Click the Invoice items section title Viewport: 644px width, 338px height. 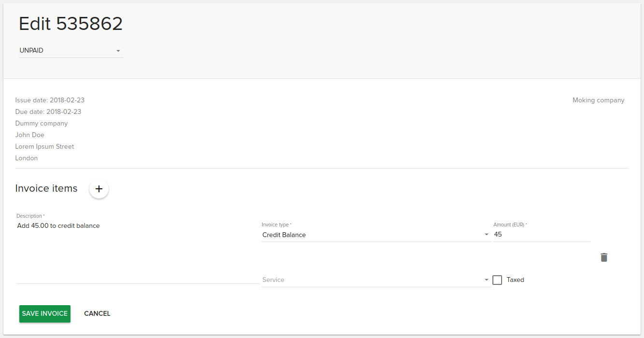pos(46,188)
